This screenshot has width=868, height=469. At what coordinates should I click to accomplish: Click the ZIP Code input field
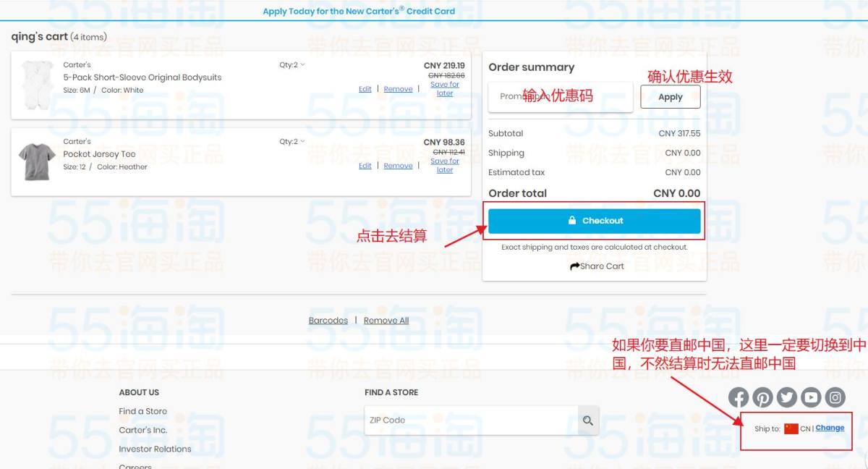(x=472, y=421)
